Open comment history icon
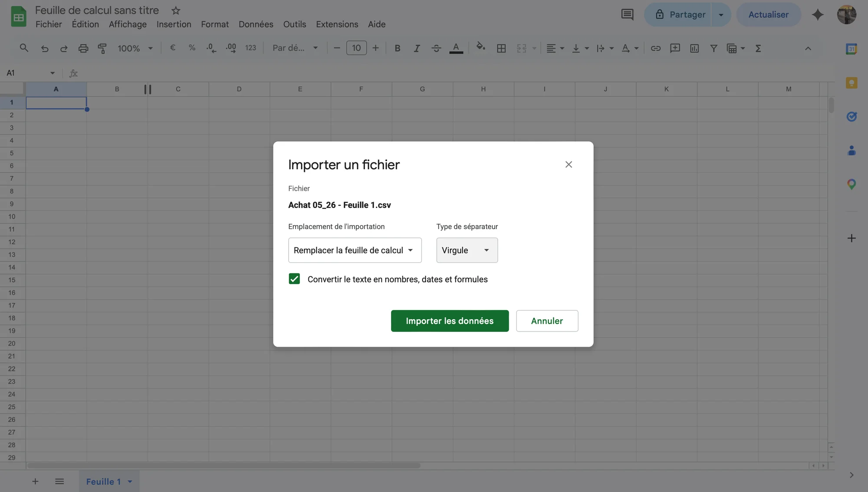The height and width of the screenshot is (492, 868). [627, 14]
